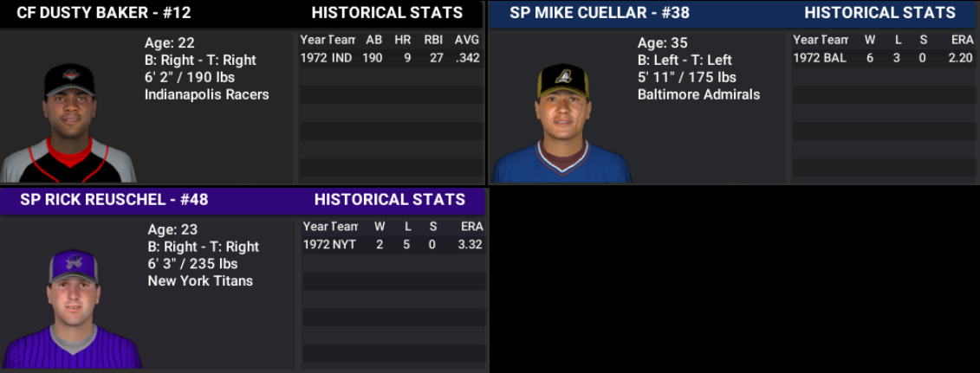Click the AVG column header in Baker's stats
Viewport: 980px width, 373px height.
point(467,40)
